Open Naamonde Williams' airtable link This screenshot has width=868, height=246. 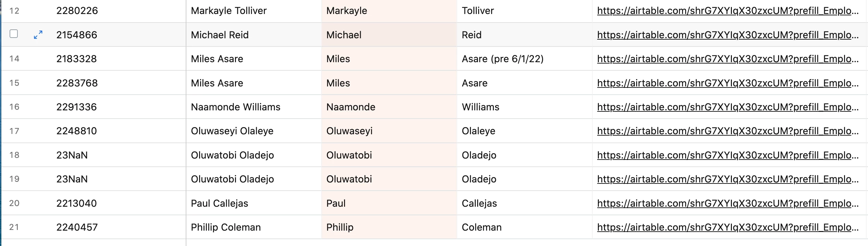pyautogui.click(x=728, y=107)
